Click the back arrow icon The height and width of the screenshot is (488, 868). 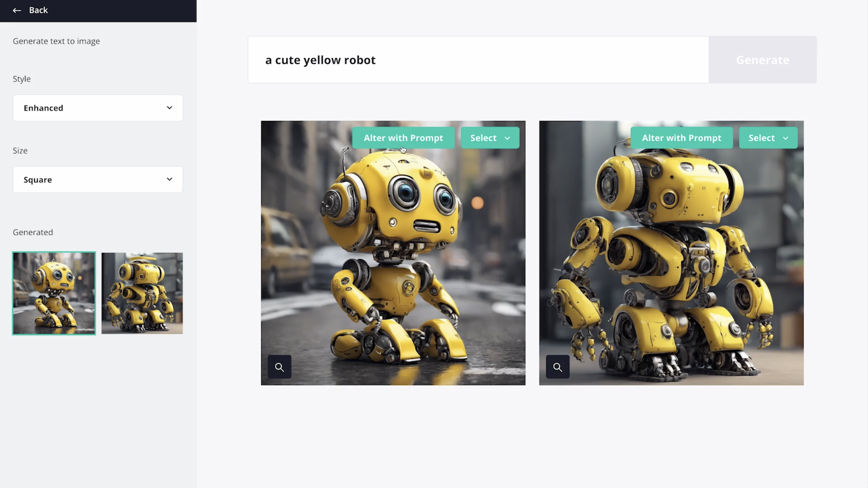(17, 11)
